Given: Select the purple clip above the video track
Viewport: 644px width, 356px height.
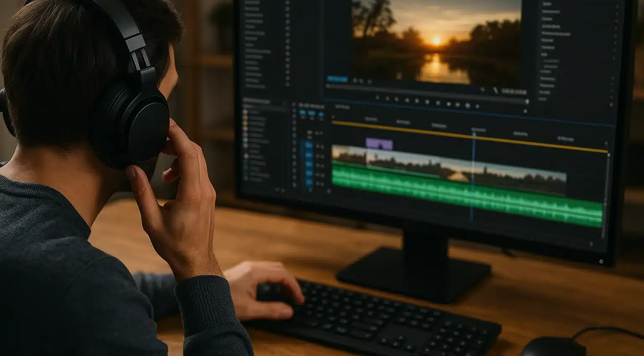Looking at the screenshot, I should click(379, 144).
